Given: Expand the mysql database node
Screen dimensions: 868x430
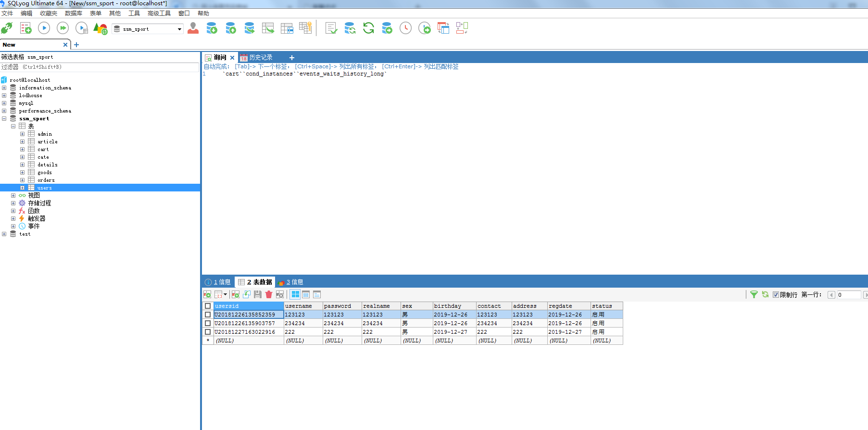Looking at the screenshot, I should pyautogui.click(x=4, y=103).
